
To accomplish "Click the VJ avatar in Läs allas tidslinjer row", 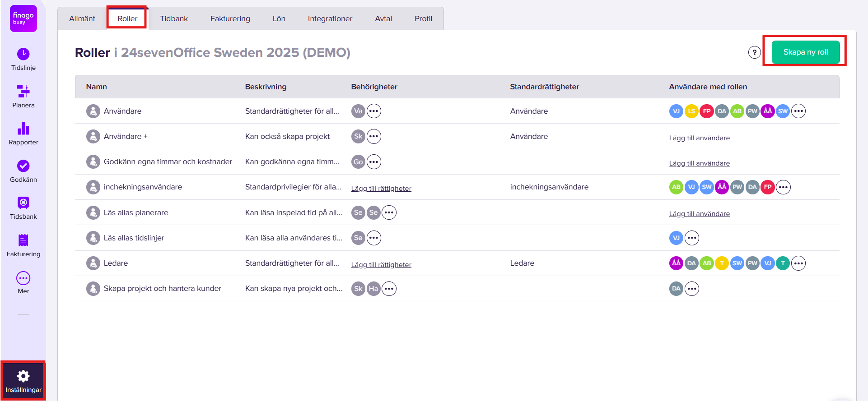I will tap(676, 238).
